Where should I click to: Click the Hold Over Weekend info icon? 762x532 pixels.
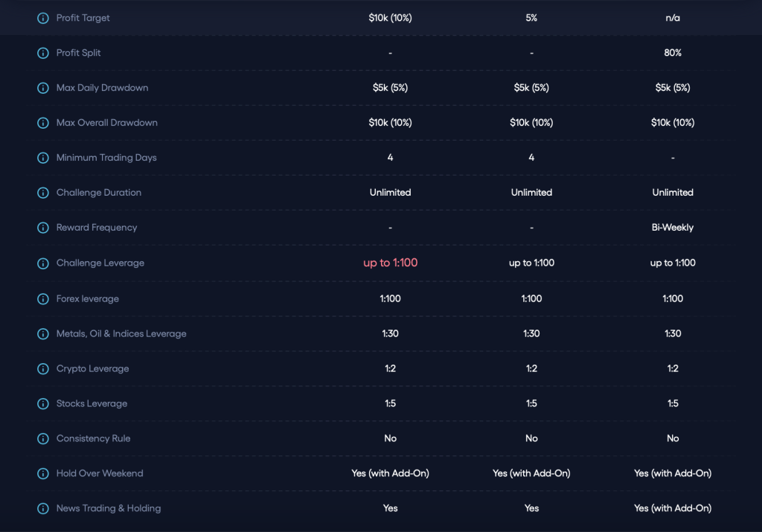(43, 473)
